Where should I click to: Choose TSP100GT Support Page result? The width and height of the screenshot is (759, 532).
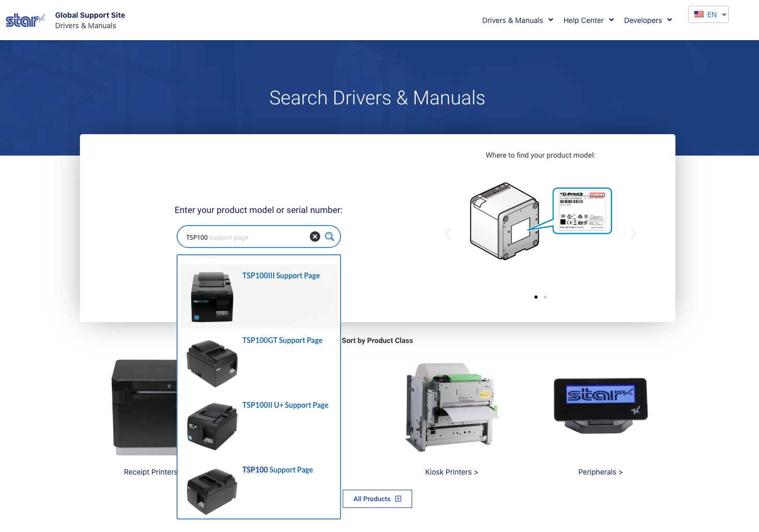coord(282,340)
